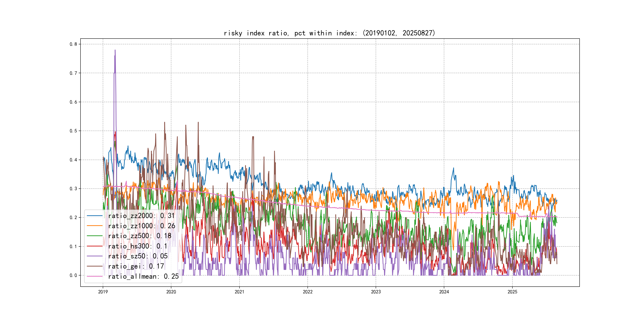
Task: Click the 0.0 y-axis tick label
Action: 73,275
